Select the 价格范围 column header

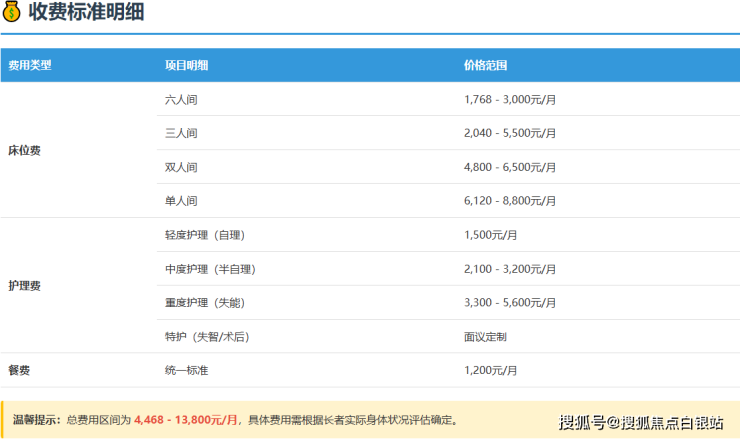(486, 65)
